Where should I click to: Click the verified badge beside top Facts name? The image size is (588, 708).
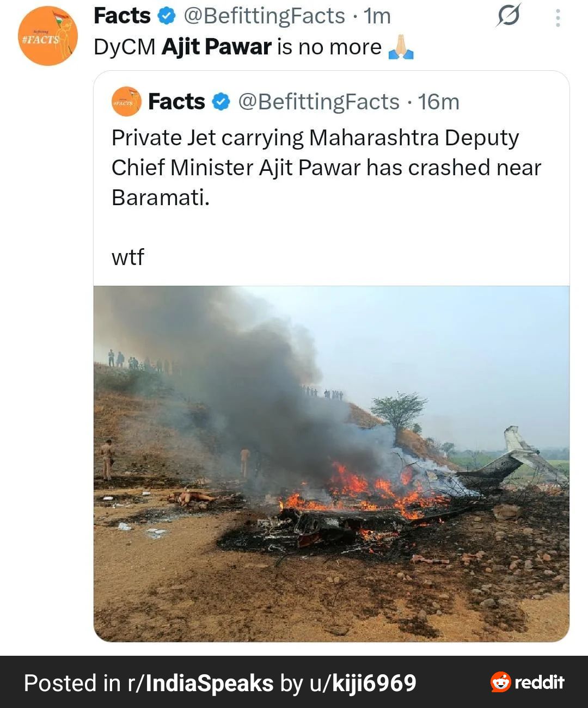pyautogui.click(x=166, y=16)
